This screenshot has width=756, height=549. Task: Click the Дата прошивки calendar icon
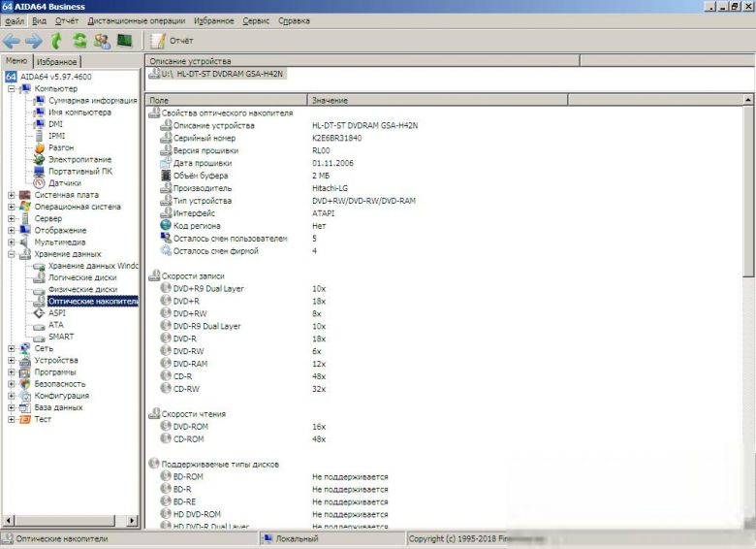pyautogui.click(x=166, y=163)
